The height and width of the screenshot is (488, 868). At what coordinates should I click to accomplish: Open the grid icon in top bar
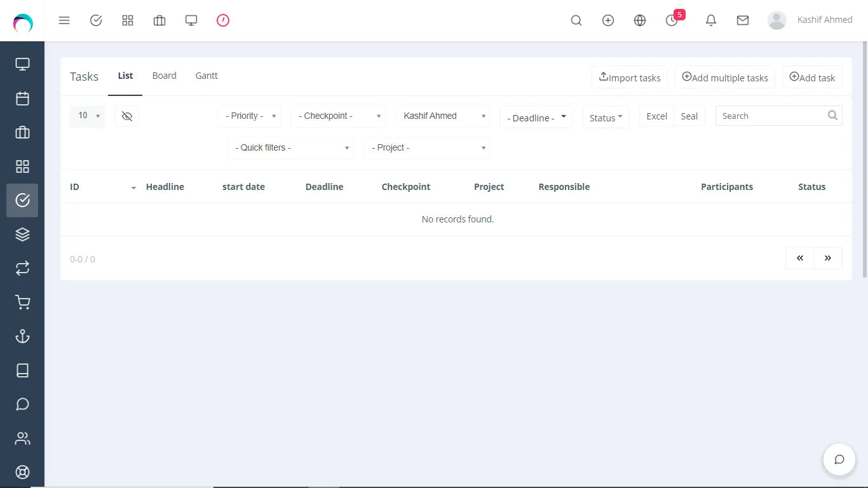(128, 20)
